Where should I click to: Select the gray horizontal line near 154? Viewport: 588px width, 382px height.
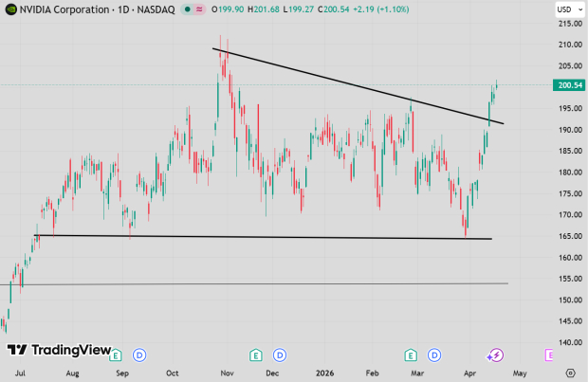(254, 284)
